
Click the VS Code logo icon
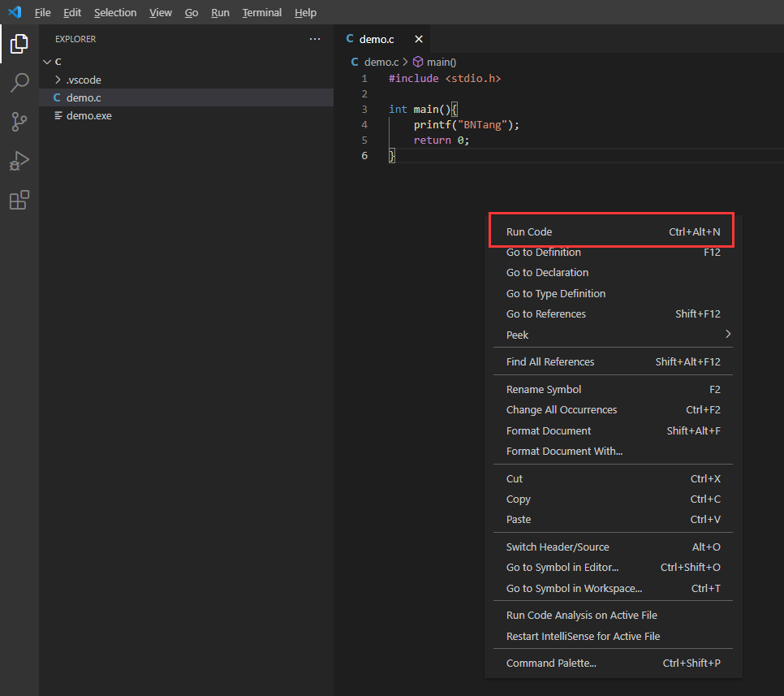click(x=14, y=12)
